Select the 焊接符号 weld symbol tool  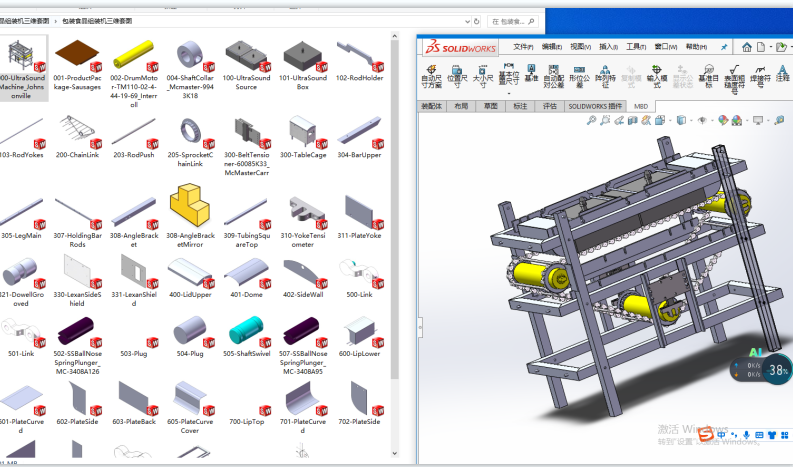(760, 77)
